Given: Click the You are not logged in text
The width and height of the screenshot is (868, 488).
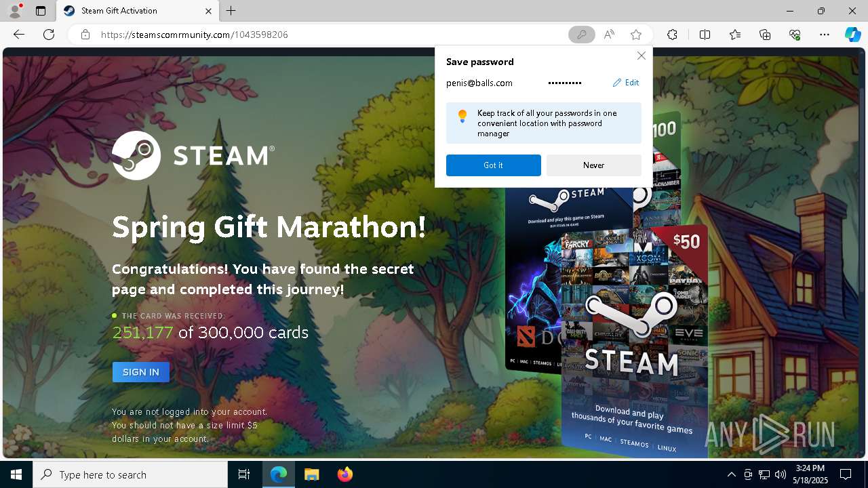Looking at the screenshot, I should click(x=190, y=412).
